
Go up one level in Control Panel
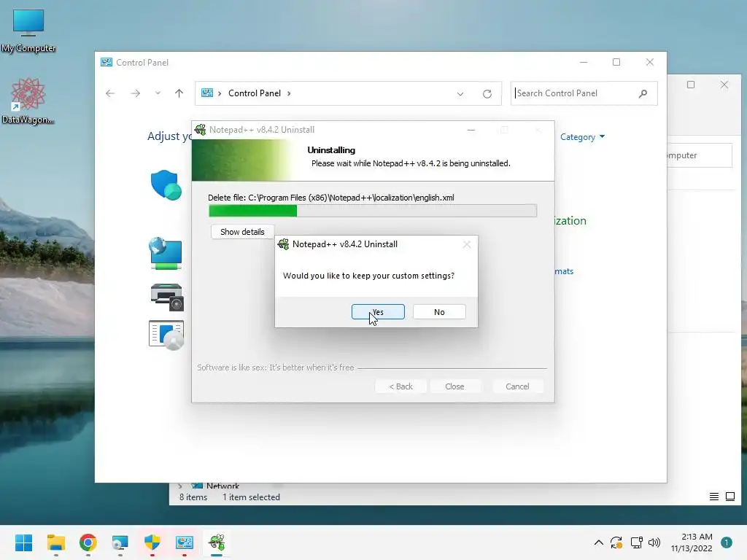point(179,93)
